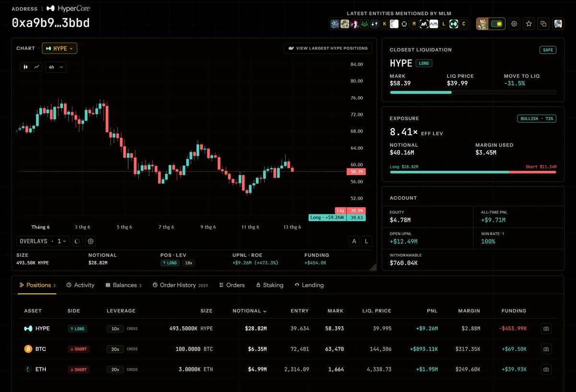The width and height of the screenshot is (576, 392).
Task: Open the Lending tab
Action: coord(309,285)
